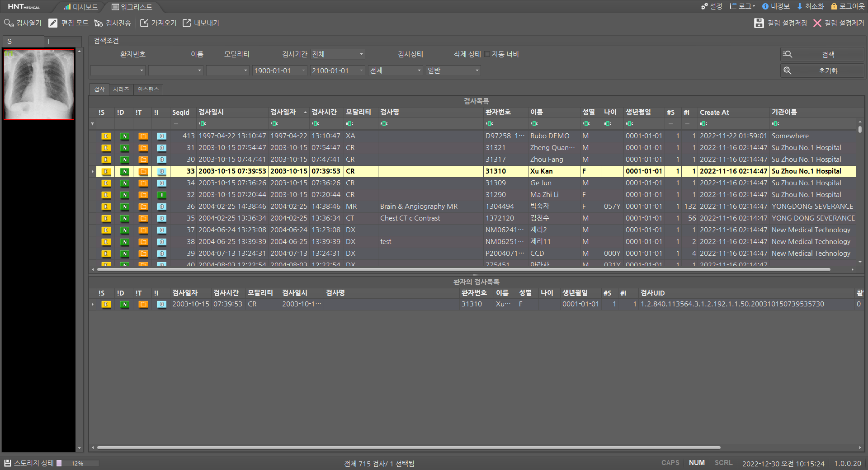Open 내정보 my info
The width and height of the screenshot is (868, 470).
pyautogui.click(x=776, y=6)
